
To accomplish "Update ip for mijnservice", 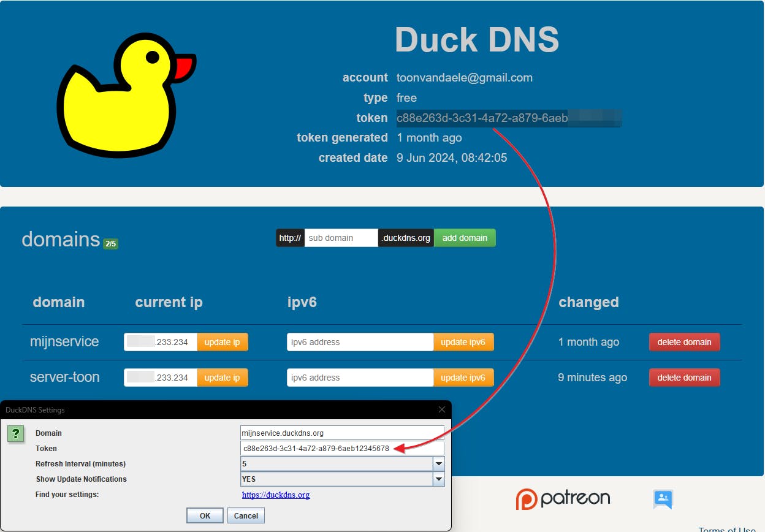I will pos(222,342).
